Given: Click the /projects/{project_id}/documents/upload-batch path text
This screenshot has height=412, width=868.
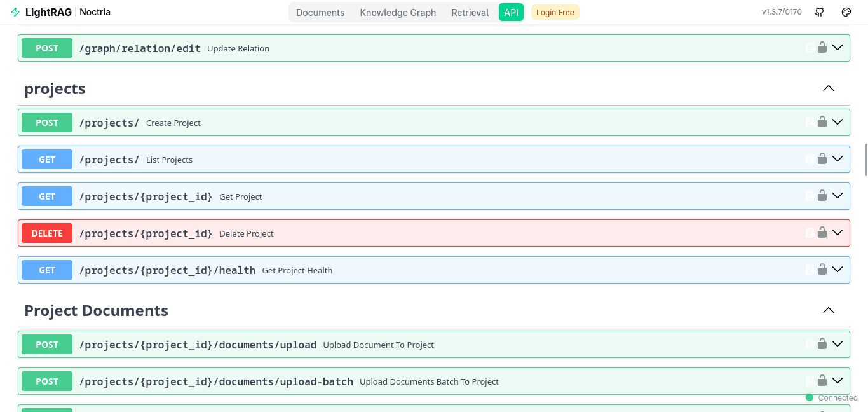Looking at the screenshot, I should pos(216,381).
